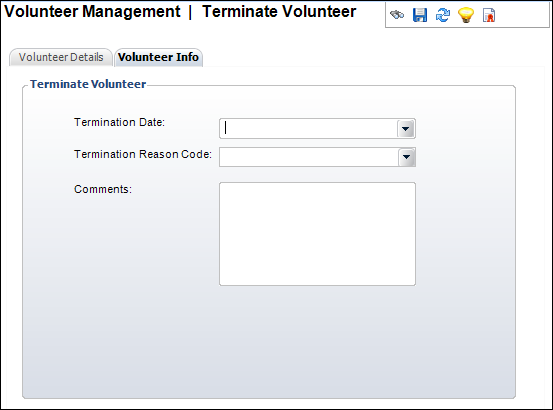Viewport: 553px width, 410px height.
Task: Open the Termination Date dropdown arrow
Action: (x=406, y=129)
